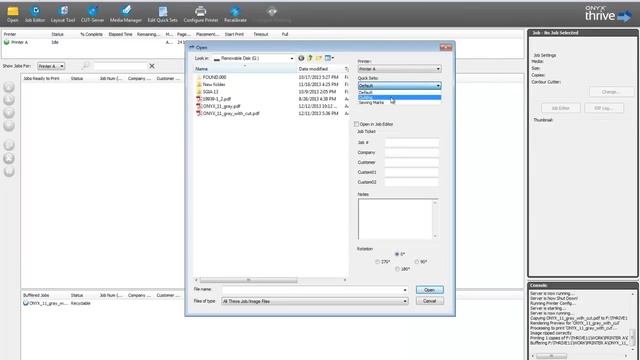Click the back navigation icon in Open dialog
Screen dimensions: 640x360
click(301, 58)
